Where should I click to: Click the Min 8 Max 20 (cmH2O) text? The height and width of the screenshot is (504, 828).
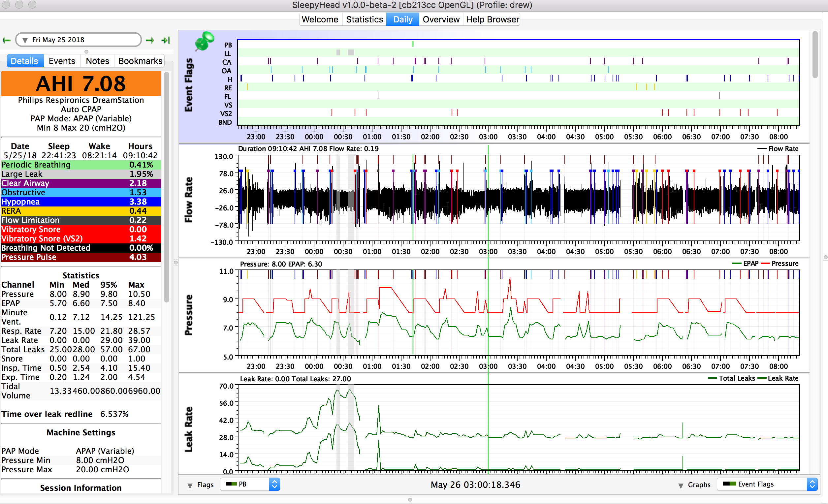click(81, 128)
